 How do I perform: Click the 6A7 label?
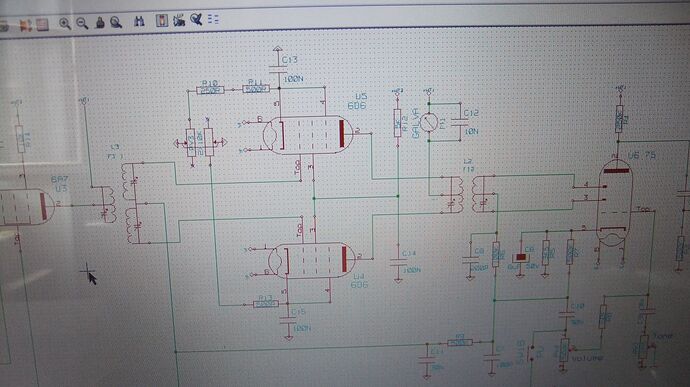click(59, 180)
